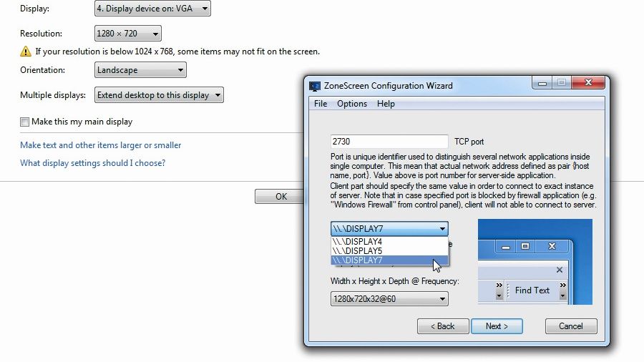Check Make this my main display

(x=24, y=122)
